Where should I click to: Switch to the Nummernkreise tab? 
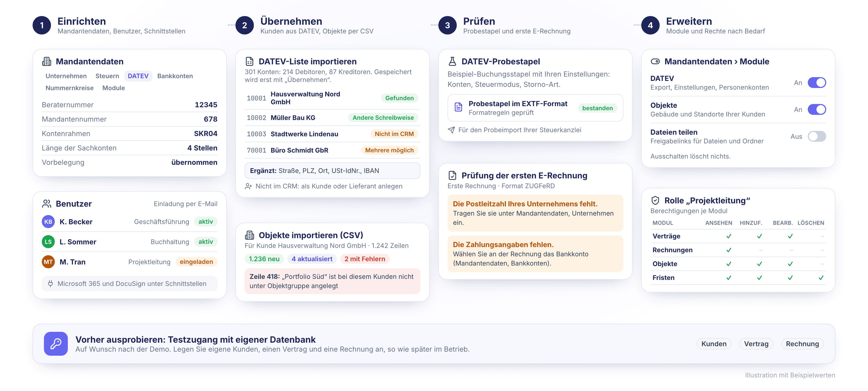69,88
